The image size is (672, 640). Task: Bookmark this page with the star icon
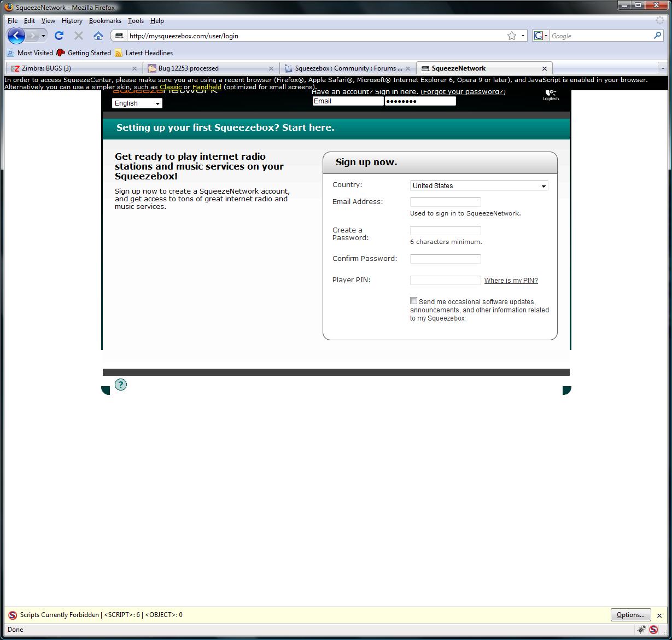512,36
